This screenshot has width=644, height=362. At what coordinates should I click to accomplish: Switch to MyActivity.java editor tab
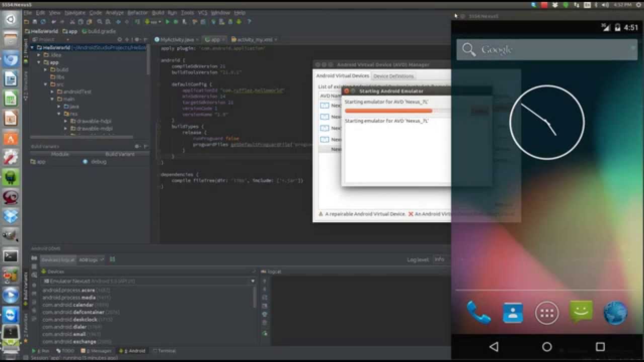pyautogui.click(x=176, y=39)
